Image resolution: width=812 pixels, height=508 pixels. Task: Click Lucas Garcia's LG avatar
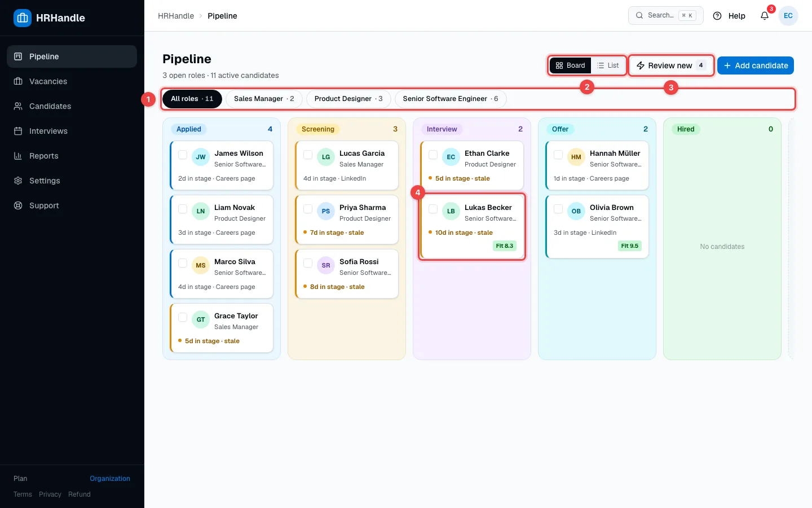[x=326, y=157]
